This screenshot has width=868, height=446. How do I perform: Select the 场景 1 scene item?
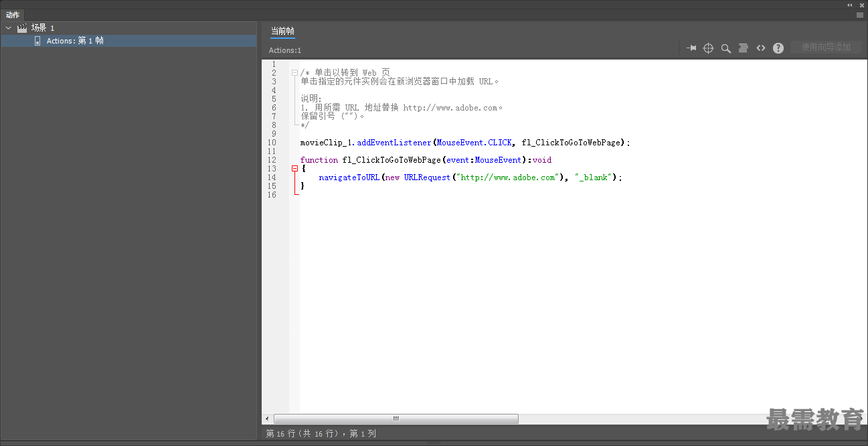click(43, 28)
